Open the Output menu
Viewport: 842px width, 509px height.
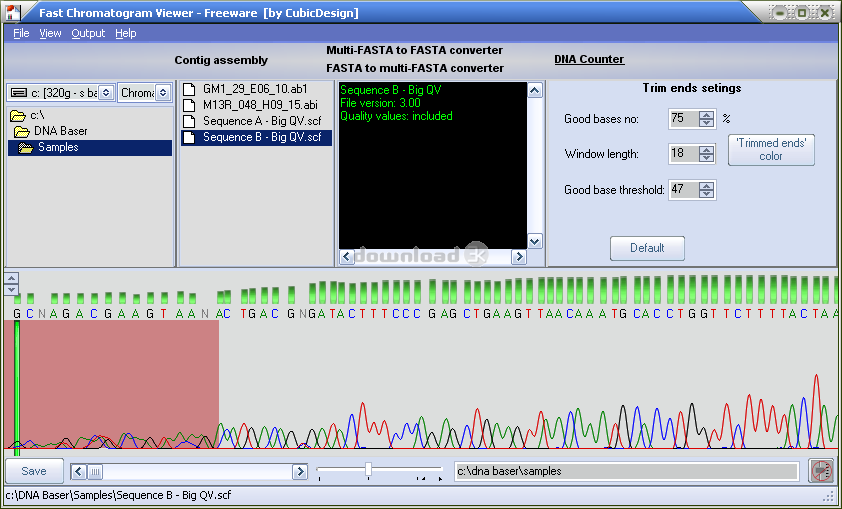[88, 33]
